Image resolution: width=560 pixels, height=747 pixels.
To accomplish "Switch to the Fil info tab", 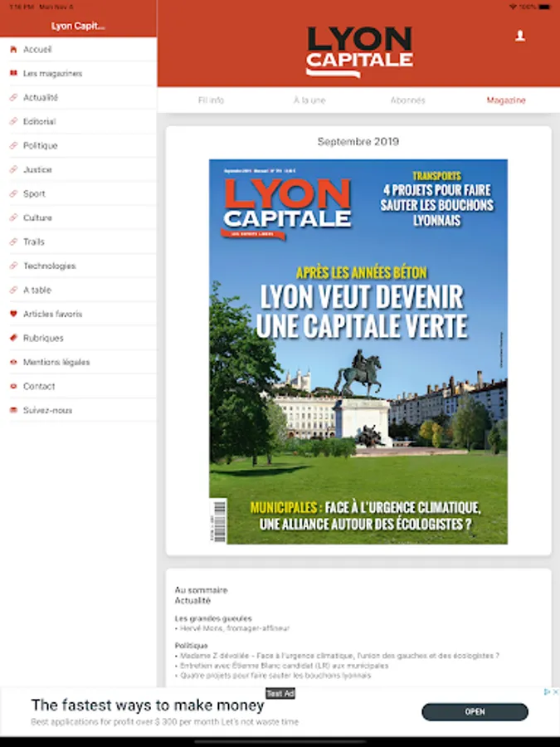I will click(211, 100).
